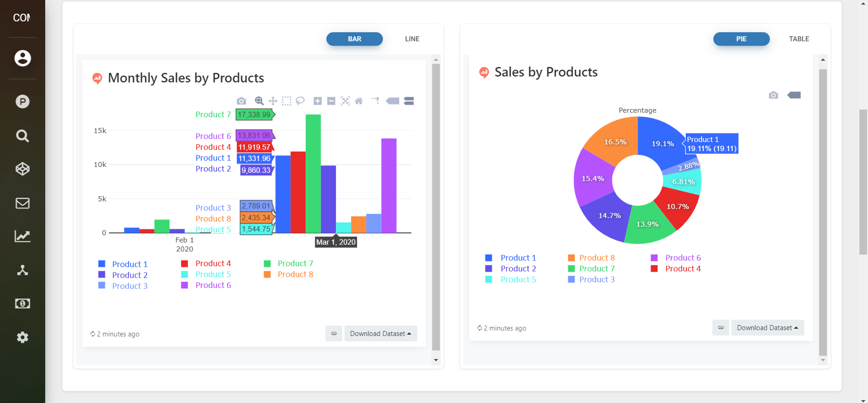
Task: Click the lasso select tool icon
Action: coord(300,101)
